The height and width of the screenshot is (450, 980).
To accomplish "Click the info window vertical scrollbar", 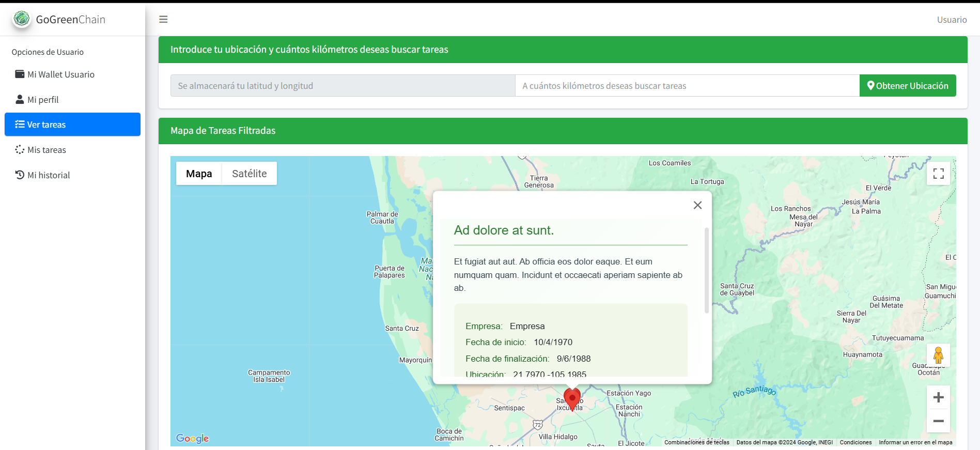I will point(706,270).
